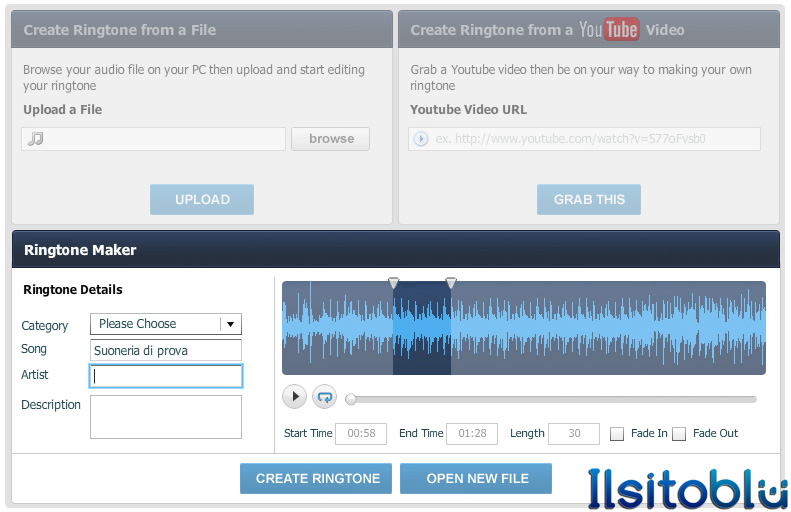Click CREATE RINGTONE button

[x=316, y=478]
